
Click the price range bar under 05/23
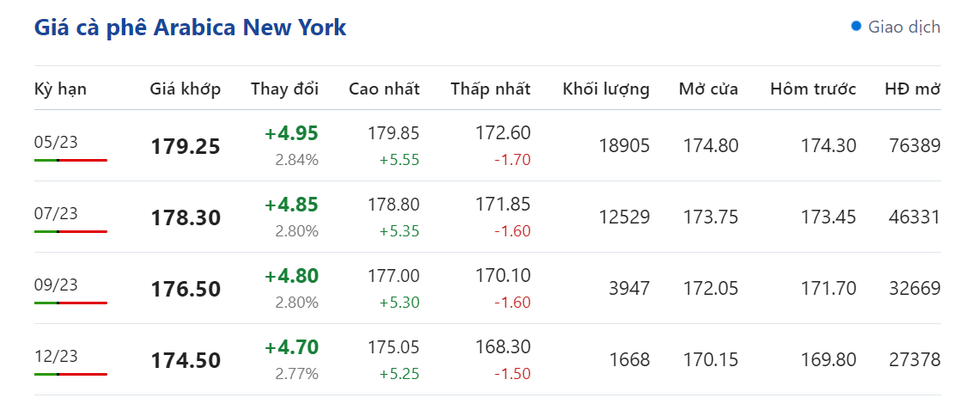(x=70, y=161)
